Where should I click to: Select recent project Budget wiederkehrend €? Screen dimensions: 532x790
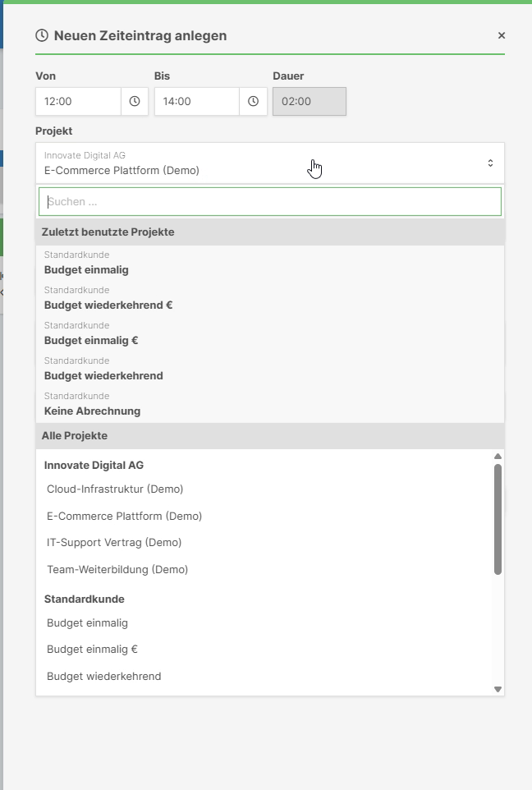pos(108,305)
